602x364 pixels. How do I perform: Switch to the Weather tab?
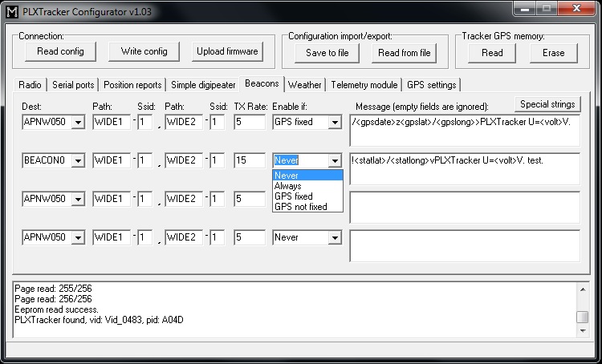305,85
